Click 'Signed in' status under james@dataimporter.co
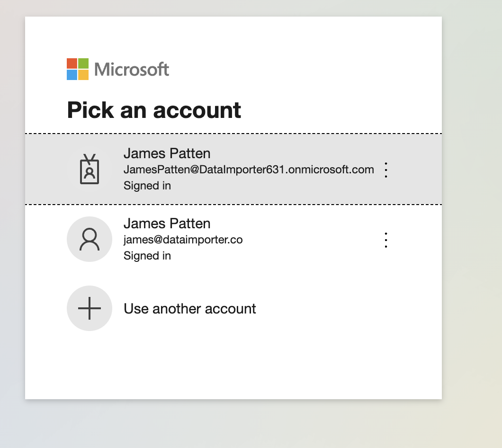This screenshot has height=448, width=502. click(x=147, y=256)
